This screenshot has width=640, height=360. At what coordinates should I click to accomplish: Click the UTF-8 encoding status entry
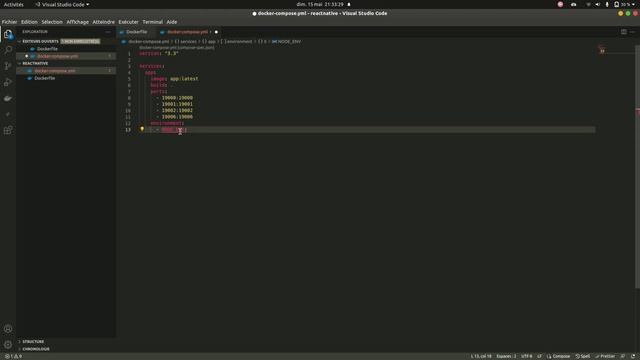click(527, 356)
